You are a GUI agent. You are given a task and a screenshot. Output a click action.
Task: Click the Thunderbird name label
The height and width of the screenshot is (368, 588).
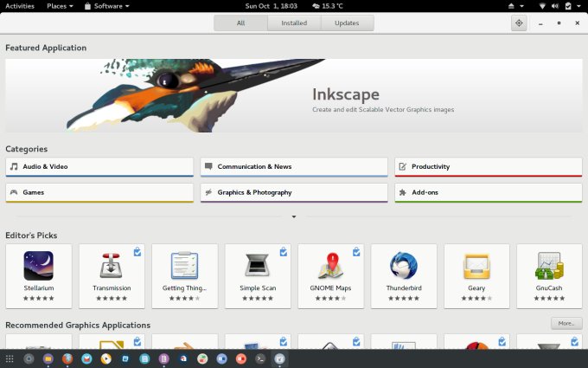click(x=404, y=288)
